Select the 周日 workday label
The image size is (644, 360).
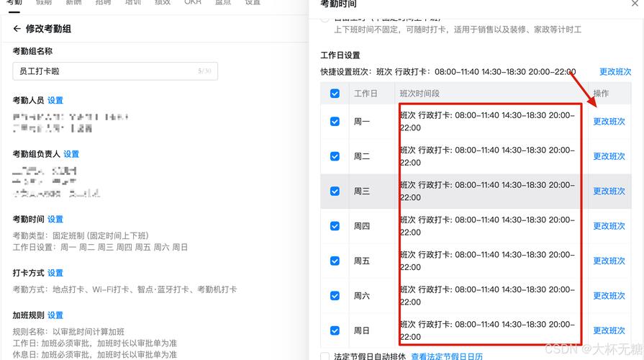pos(362,330)
